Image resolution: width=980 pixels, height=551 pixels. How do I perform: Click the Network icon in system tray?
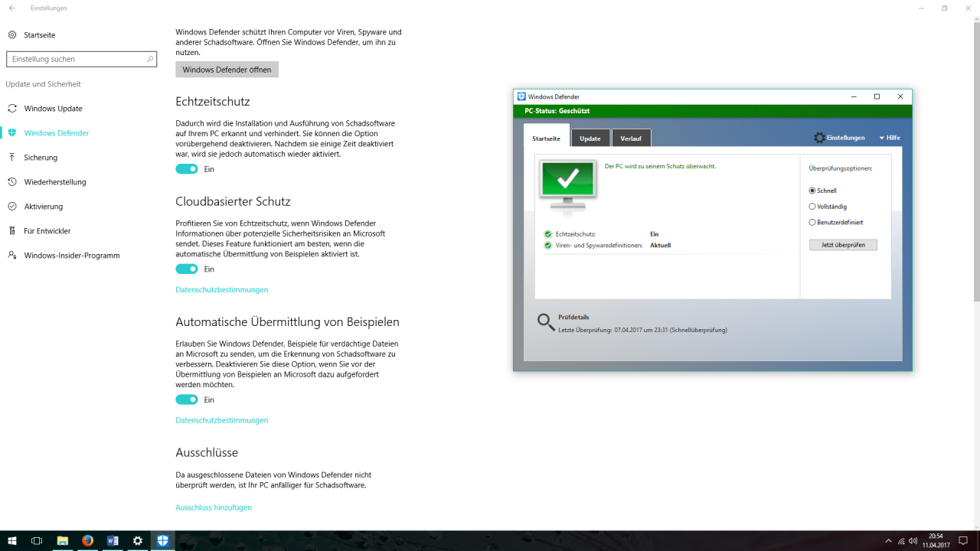pyautogui.click(x=901, y=541)
